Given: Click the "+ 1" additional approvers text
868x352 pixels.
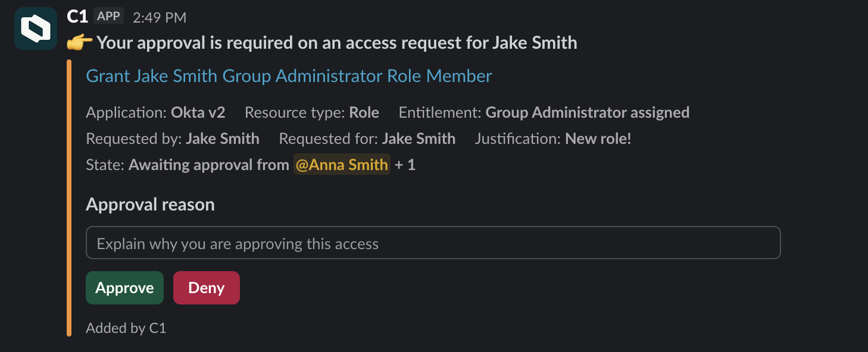Looking at the screenshot, I should (x=405, y=165).
